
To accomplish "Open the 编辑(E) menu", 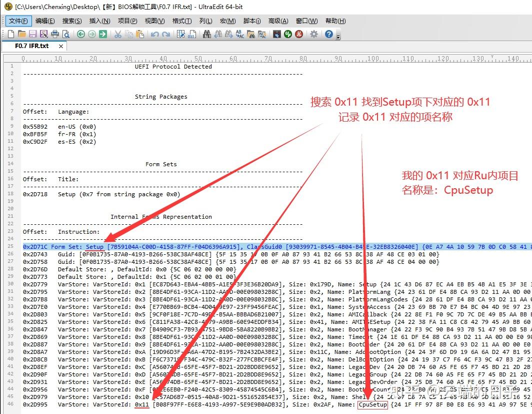I will click(45, 21).
